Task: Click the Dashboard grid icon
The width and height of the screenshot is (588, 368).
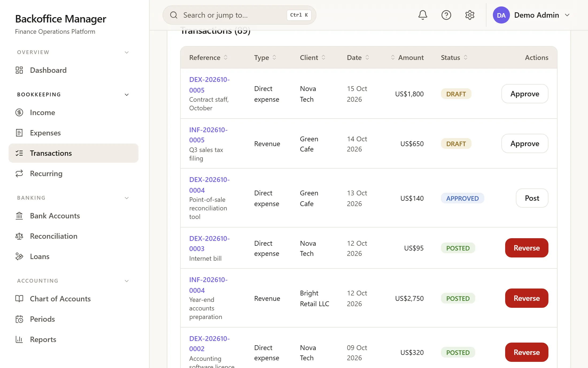Action: point(19,70)
